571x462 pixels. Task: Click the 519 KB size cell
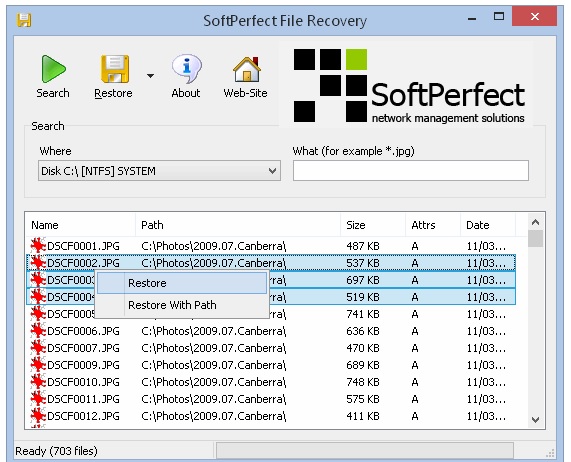(x=363, y=297)
